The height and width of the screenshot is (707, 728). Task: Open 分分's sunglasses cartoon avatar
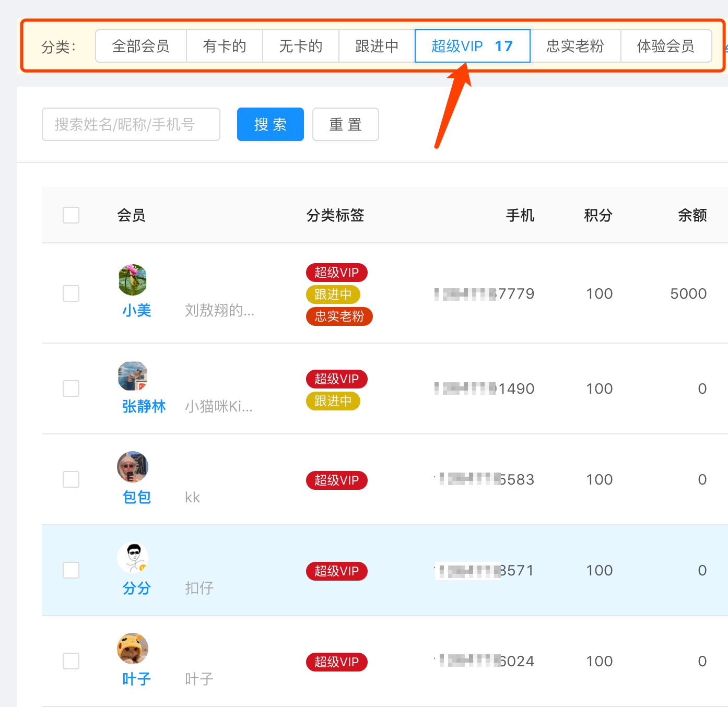tap(133, 558)
